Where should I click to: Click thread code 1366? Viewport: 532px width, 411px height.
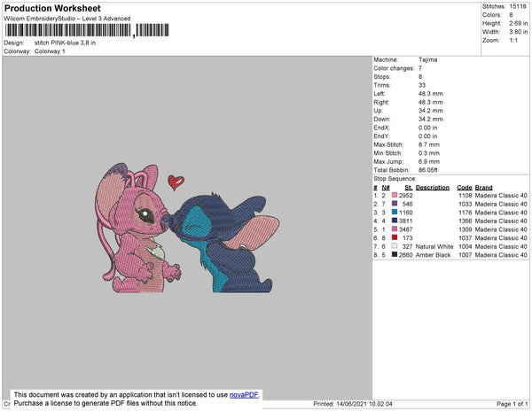[465, 221]
